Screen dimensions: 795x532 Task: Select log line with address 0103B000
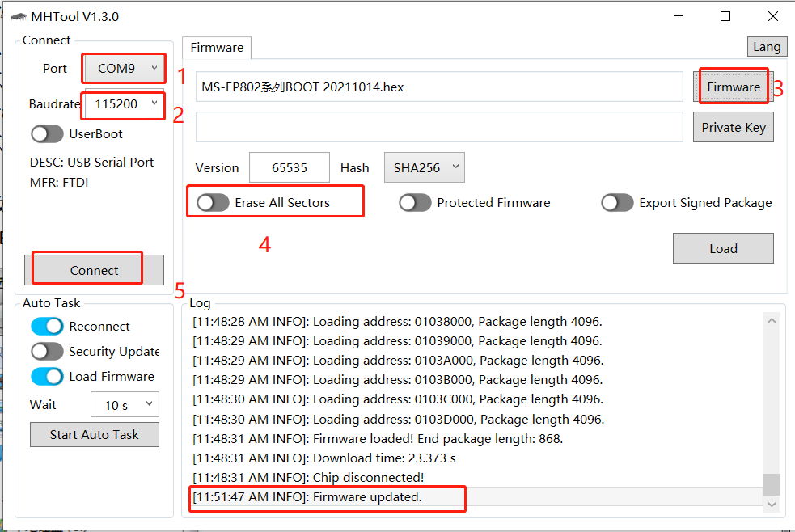pos(476,379)
